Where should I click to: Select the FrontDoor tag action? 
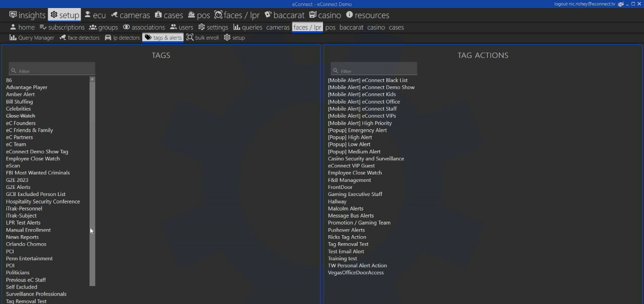(340, 187)
